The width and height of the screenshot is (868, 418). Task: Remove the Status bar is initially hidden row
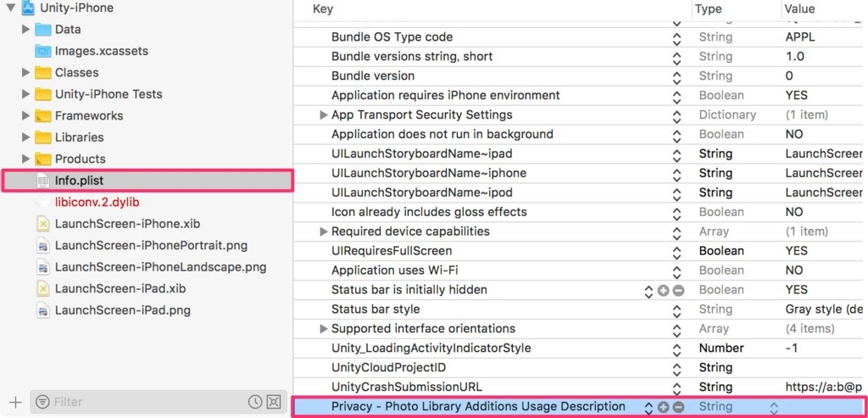pyautogui.click(x=678, y=290)
